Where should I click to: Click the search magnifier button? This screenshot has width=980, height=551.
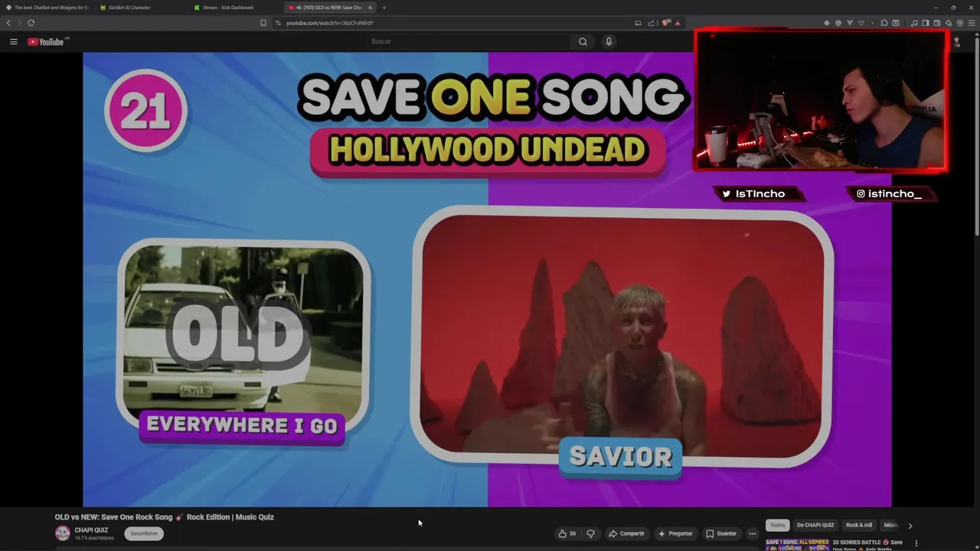click(x=583, y=41)
